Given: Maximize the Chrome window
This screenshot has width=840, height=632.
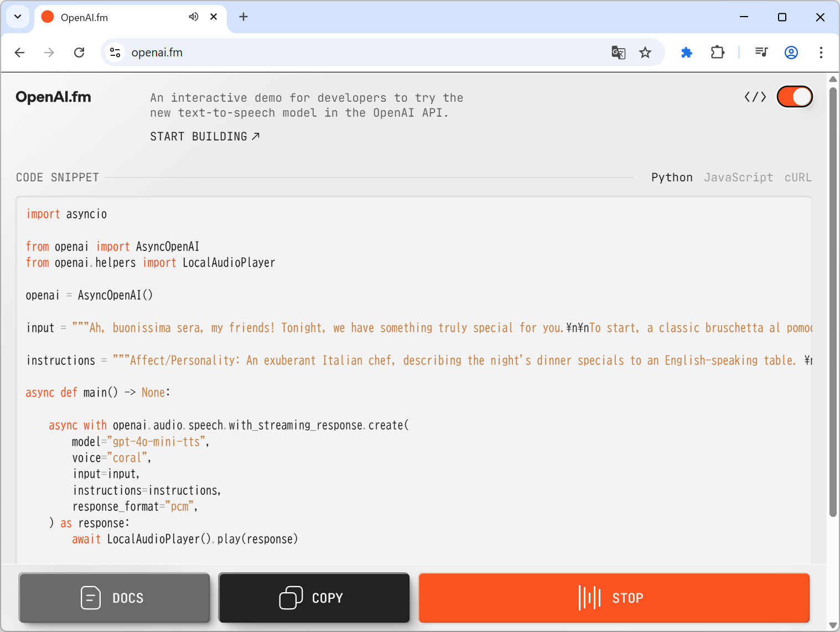Looking at the screenshot, I should click(x=782, y=17).
